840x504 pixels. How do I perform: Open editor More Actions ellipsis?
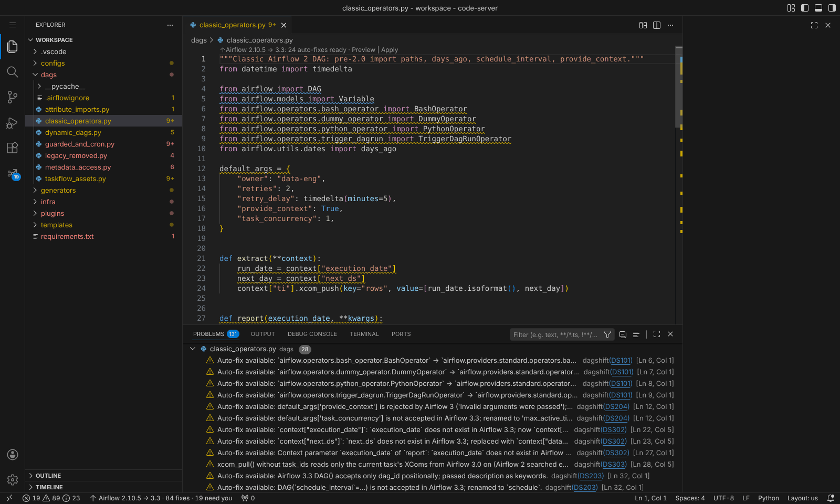(x=670, y=25)
